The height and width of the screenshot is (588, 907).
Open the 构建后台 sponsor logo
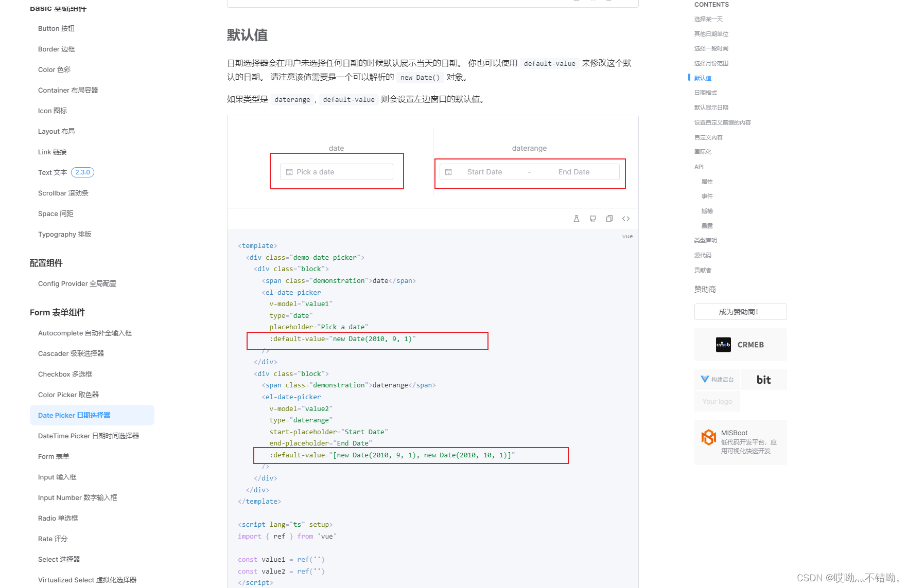tap(717, 380)
